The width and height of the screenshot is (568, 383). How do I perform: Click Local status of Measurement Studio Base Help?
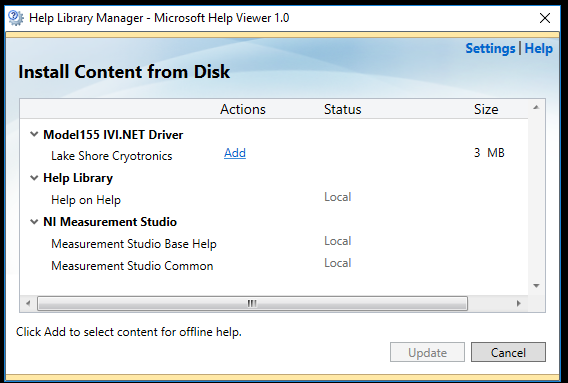pyautogui.click(x=338, y=241)
